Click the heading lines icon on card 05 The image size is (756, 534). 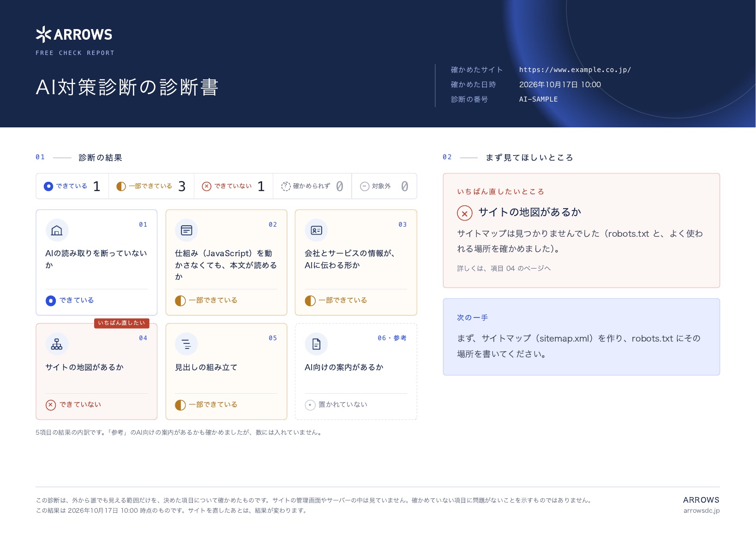click(x=186, y=344)
